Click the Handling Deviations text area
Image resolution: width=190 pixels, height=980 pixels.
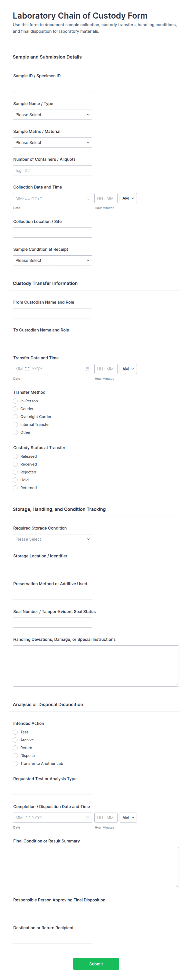tap(96, 666)
